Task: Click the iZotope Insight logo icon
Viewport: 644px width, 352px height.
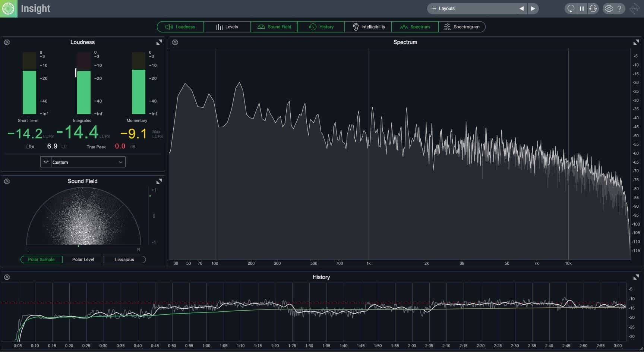Action: click(8, 8)
